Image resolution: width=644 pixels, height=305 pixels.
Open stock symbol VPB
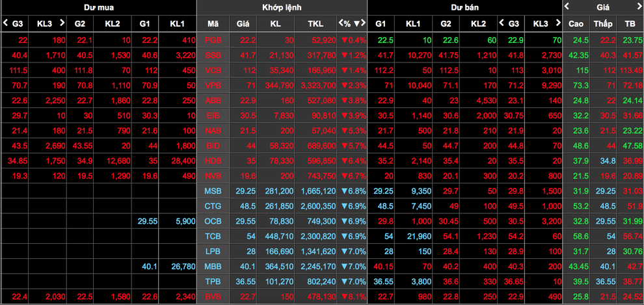click(x=213, y=85)
